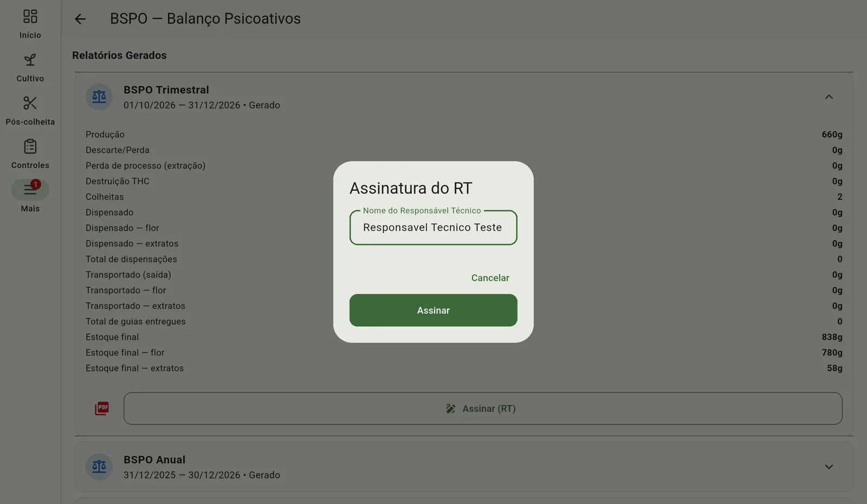
Task: Click Cancelar in the signature dialog
Action: 490,278
